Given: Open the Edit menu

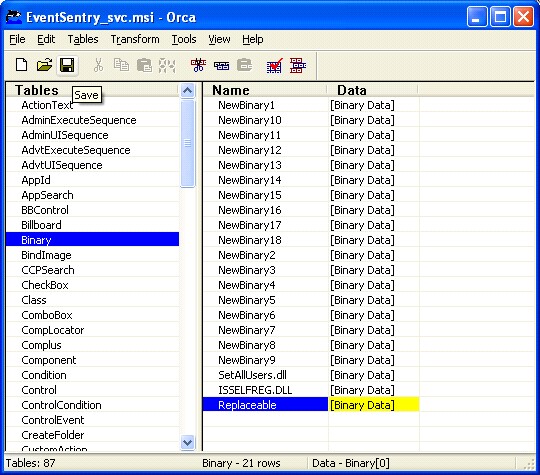Looking at the screenshot, I should tap(46, 39).
